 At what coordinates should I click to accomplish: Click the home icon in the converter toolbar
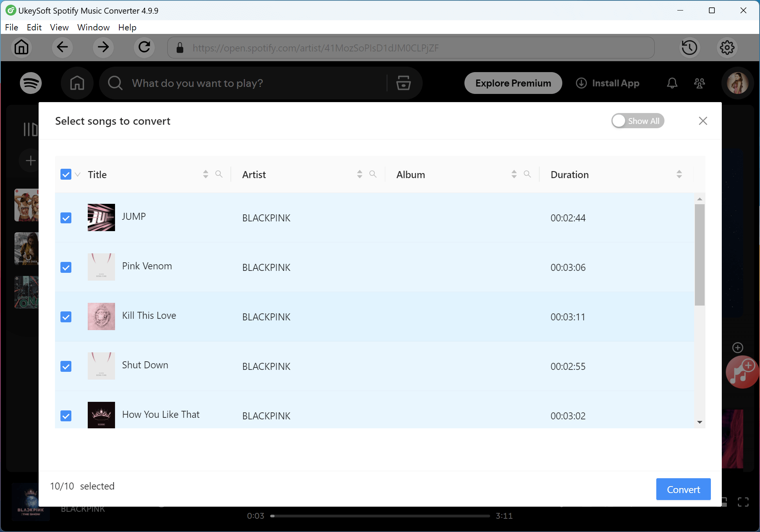(21, 48)
